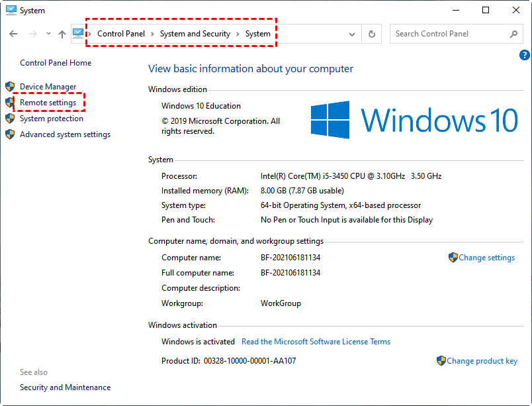This screenshot has width=532, height=406.
Task: Click View basic information heading
Action: 251,69
